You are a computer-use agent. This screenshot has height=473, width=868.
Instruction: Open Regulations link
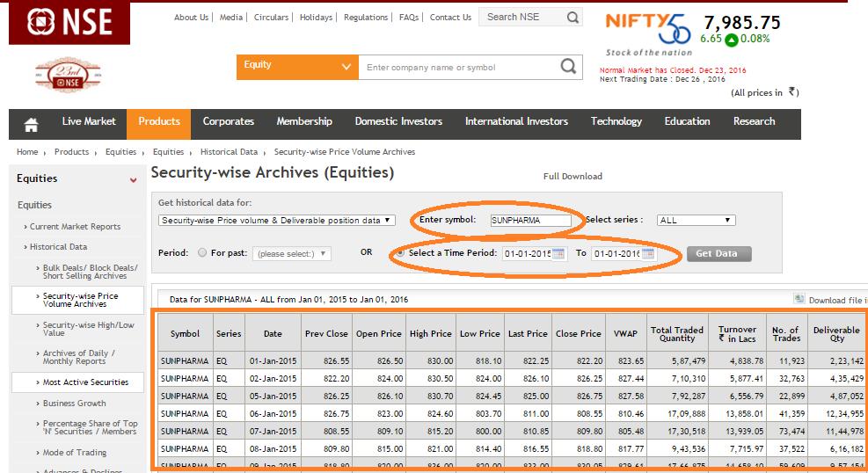[366, 18]
